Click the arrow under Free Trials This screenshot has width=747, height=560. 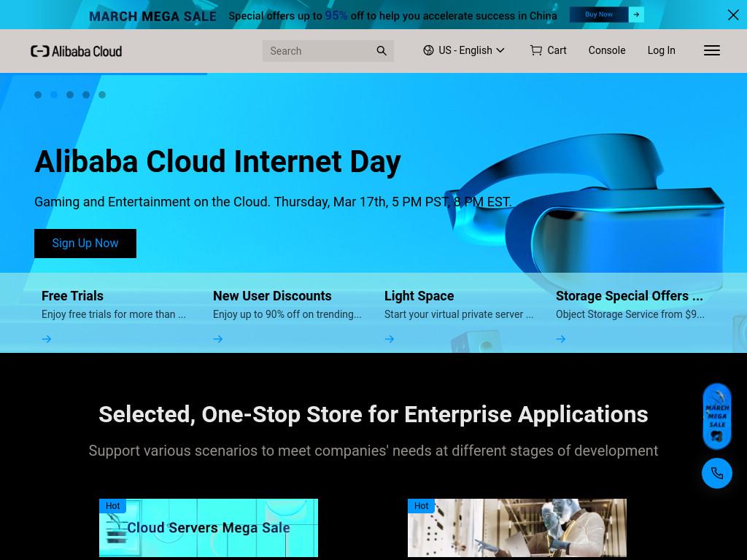[47, 339]
